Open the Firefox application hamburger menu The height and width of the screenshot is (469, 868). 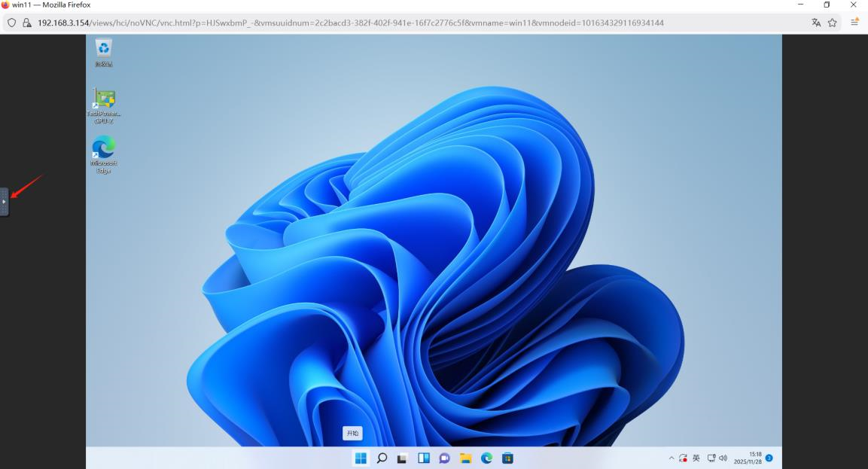(854, 23)
